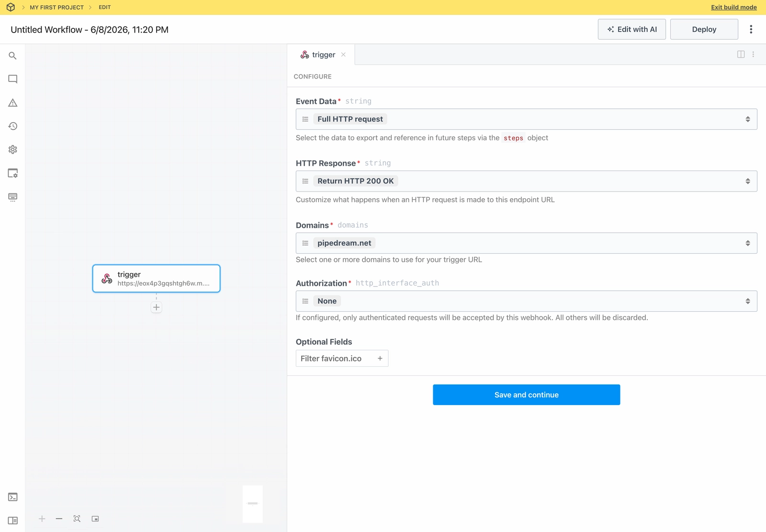This screenshot has width=766, height=532.
Task: Open the workflow kebab menu next to Deploy
Action: click(x=751, y=29)
